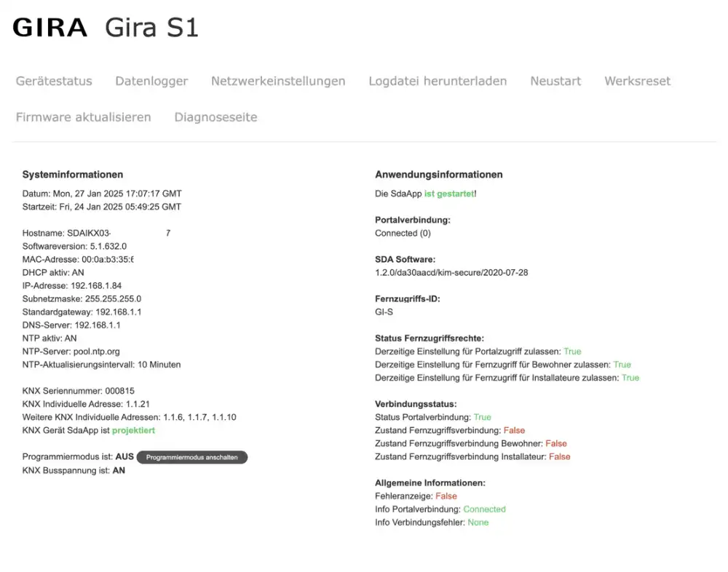Open the Diagnoseseite

point(215,117)
